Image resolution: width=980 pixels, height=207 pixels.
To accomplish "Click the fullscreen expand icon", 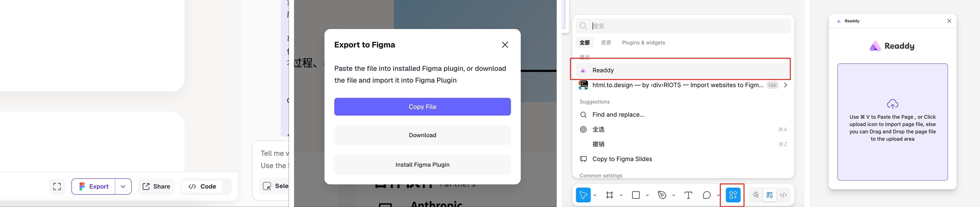I will click(57, 187).
